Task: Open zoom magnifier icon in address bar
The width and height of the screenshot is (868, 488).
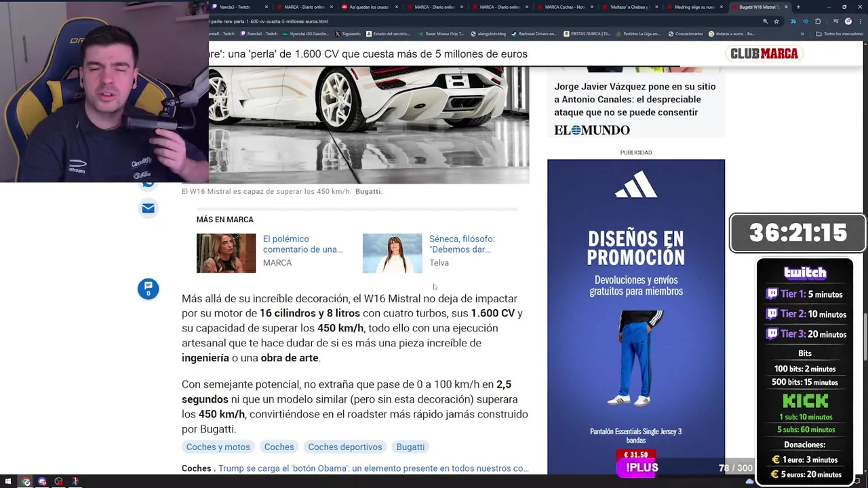Action: [x=766, y=21]
